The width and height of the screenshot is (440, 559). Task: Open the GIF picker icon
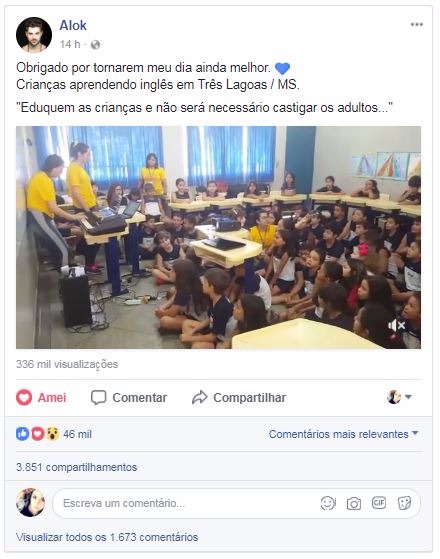379,503
